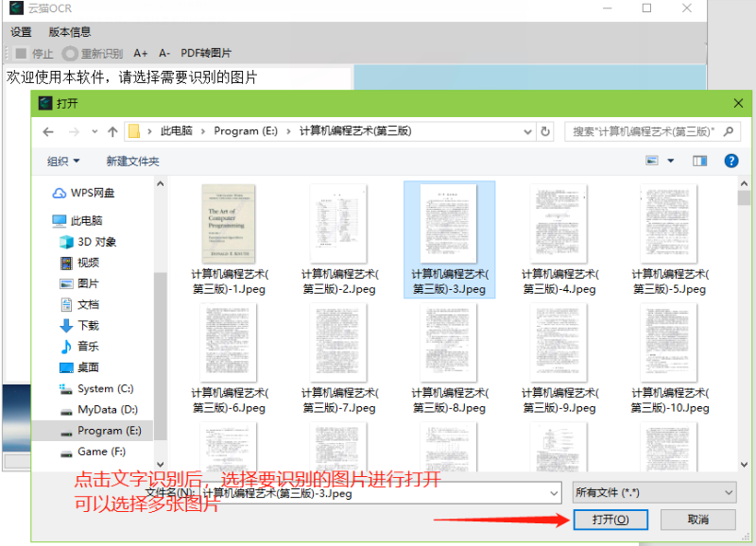Click the 取消 button
The image size is (756, 546).
coord(697,520)
